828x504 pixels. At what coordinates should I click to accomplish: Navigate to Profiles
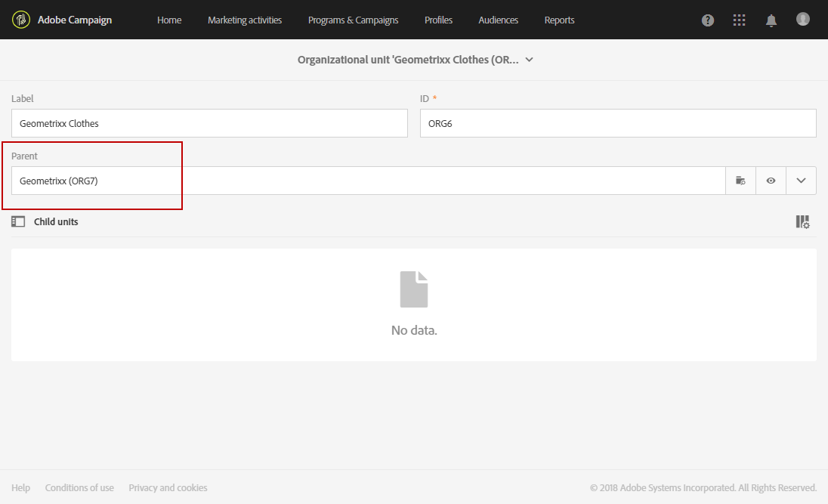pyautogui.click(x=438, y=20)
